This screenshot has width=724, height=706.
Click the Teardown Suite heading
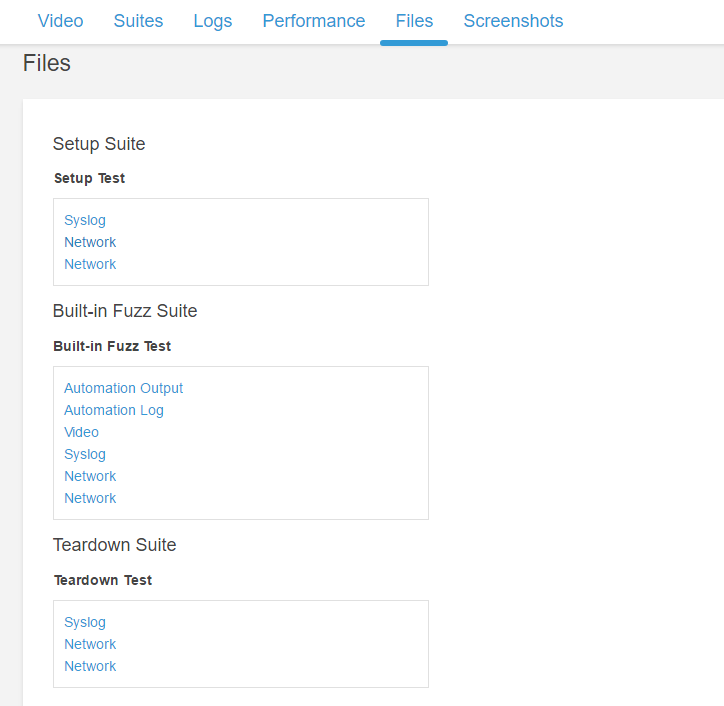point(114,545)
